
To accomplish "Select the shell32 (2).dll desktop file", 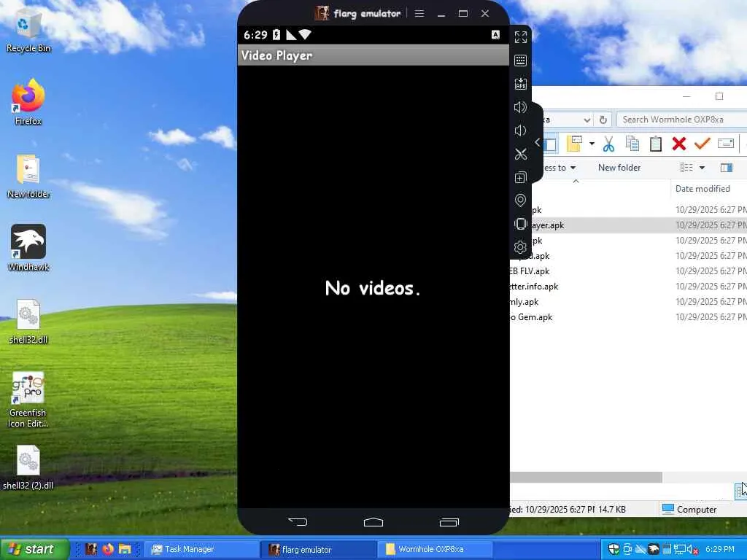I will pyautogui.click(x=28, y=467).
